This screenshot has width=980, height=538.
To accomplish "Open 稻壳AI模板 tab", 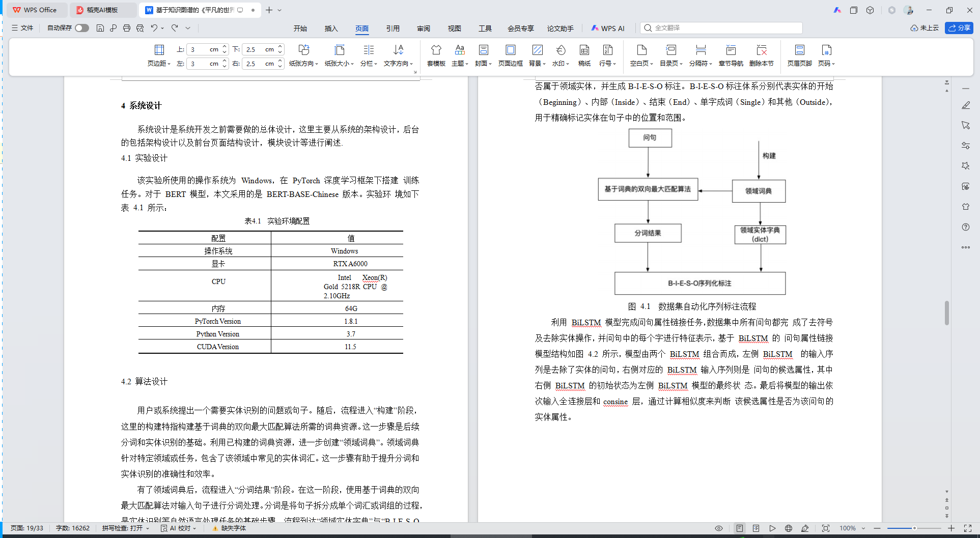I will (102, 10).
